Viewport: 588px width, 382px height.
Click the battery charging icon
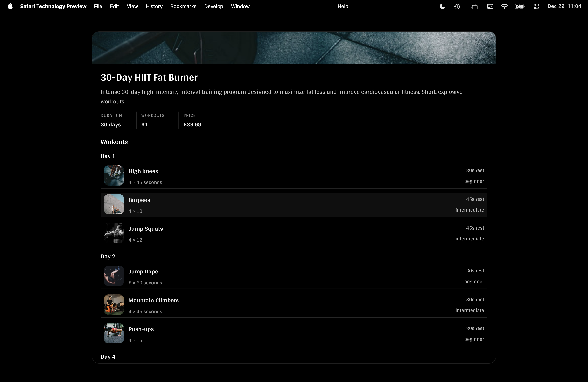pos(520,6)
